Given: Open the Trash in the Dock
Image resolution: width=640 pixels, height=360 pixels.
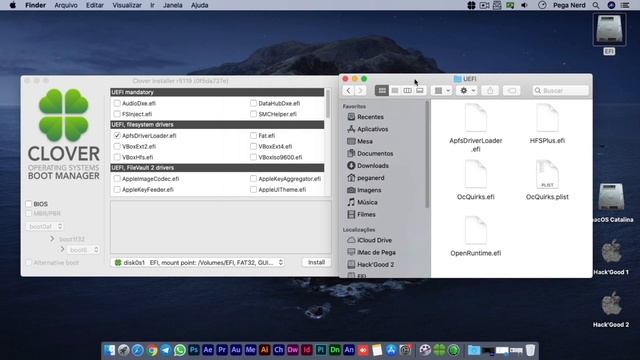Looking at the screenshot, I should pyautogui.click(x=530, y=350).
